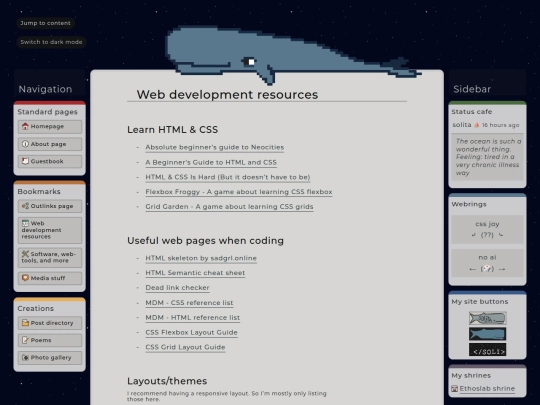The image size is (540, 405).
Task: Open HTML skeleton by sadgrl.online link
Action: (x=201, y=258)
